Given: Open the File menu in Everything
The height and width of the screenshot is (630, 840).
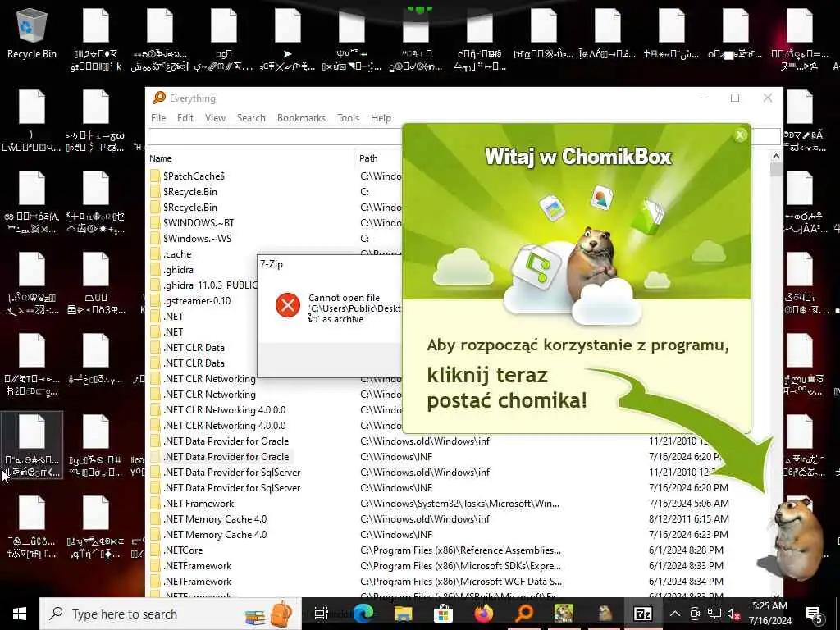Looking at the screenshot, I should coord(158,118).
